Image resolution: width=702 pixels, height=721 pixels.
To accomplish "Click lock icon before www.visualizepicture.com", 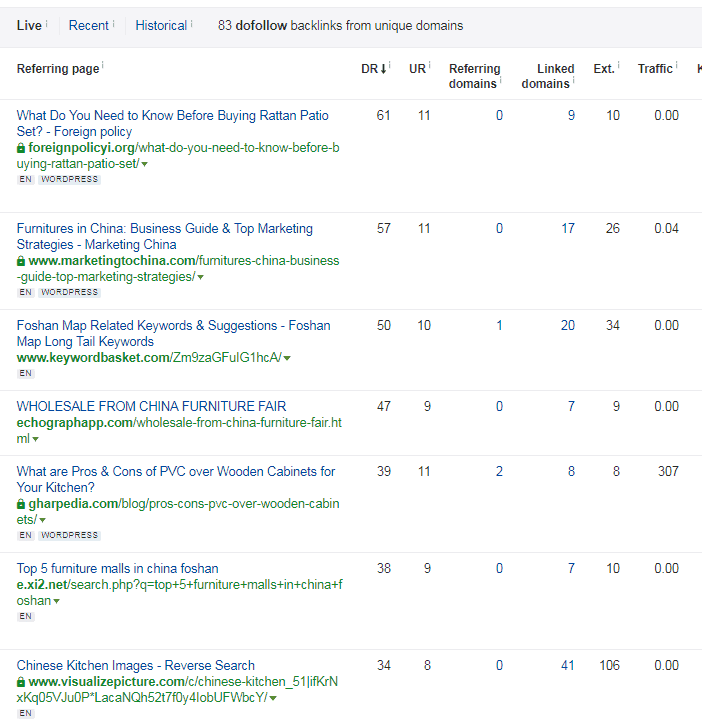I will click(21, 682).
